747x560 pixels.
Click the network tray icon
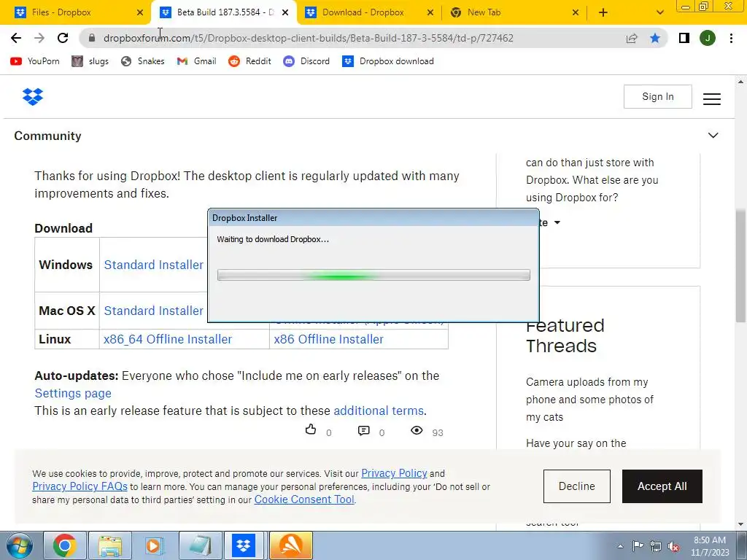[656, 546]
